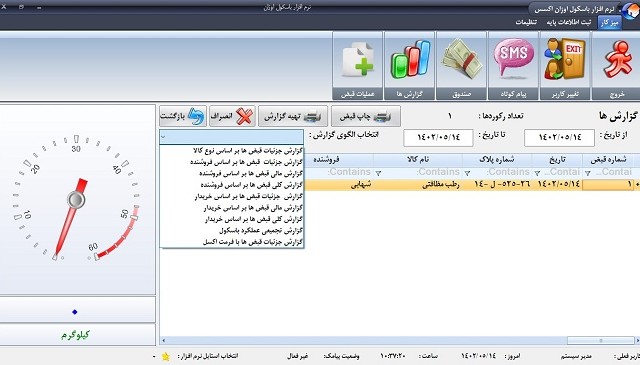The width and height of the screenshot is (640, 365).
Task: Click the prepare report button
Action: coord(293,116)
